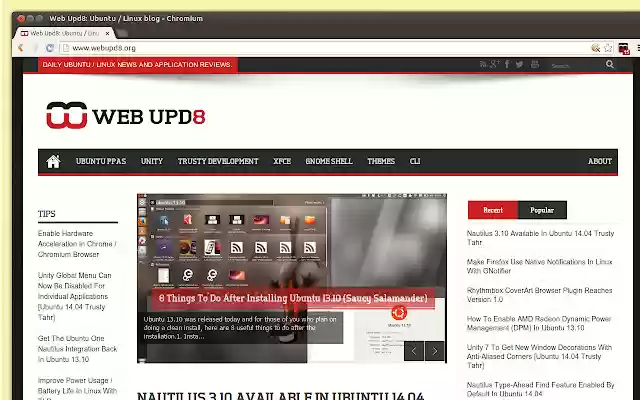Screen dimensions: 640x400
Task: Open a new tab beside Web Upd8
Action: (x=122, y=33)
